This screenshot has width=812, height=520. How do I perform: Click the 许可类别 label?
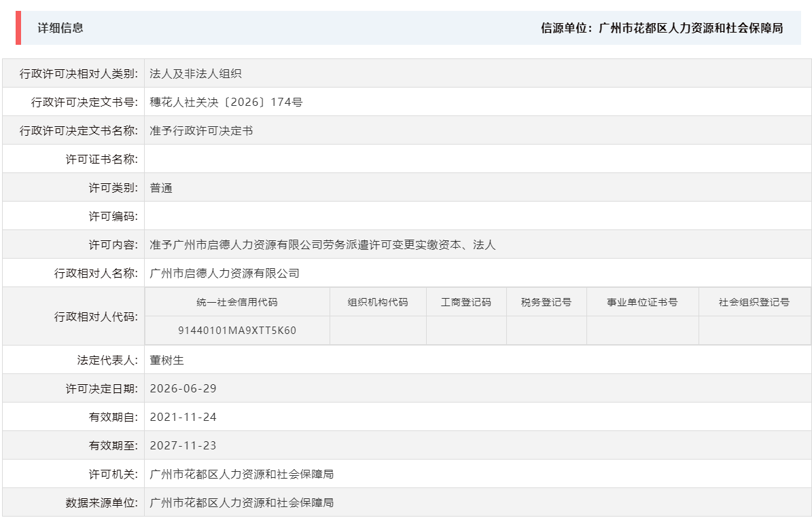113,188
